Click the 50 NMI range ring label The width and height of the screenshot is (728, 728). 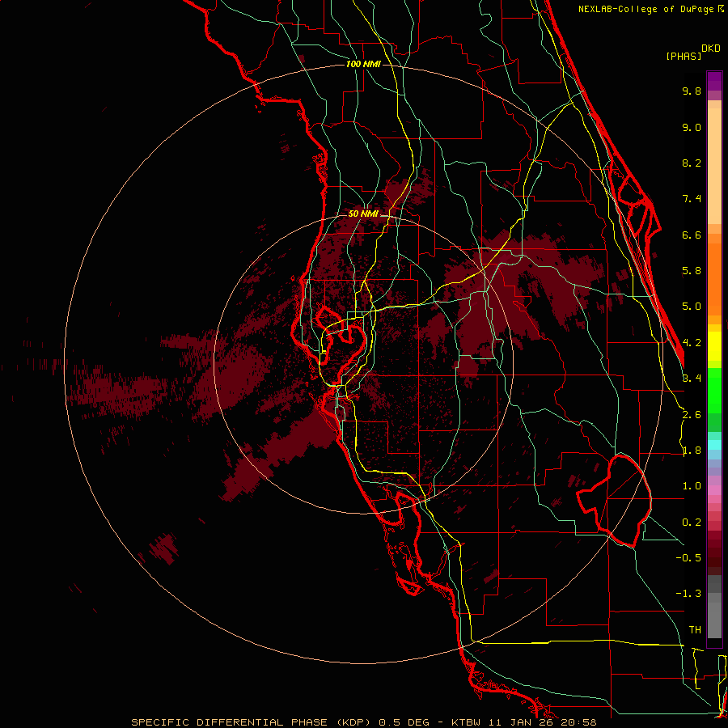coord(363,214)
